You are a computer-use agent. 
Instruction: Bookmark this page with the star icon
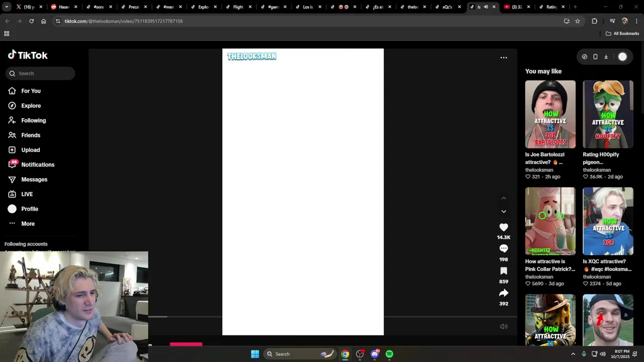pyautogui.click(x=578, y=21)
